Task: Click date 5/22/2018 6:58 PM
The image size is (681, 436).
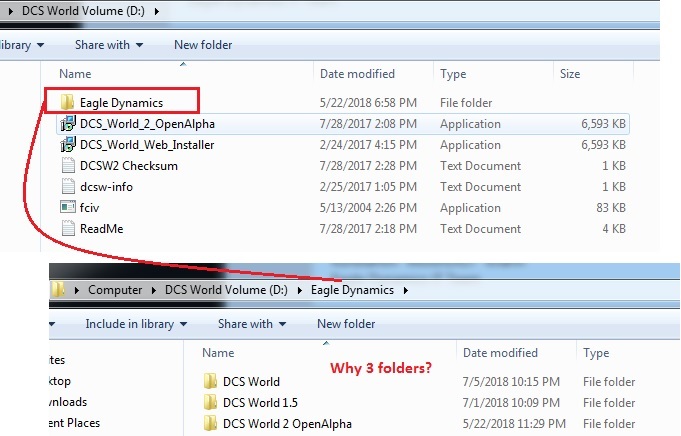Action: tap(368, 102)
